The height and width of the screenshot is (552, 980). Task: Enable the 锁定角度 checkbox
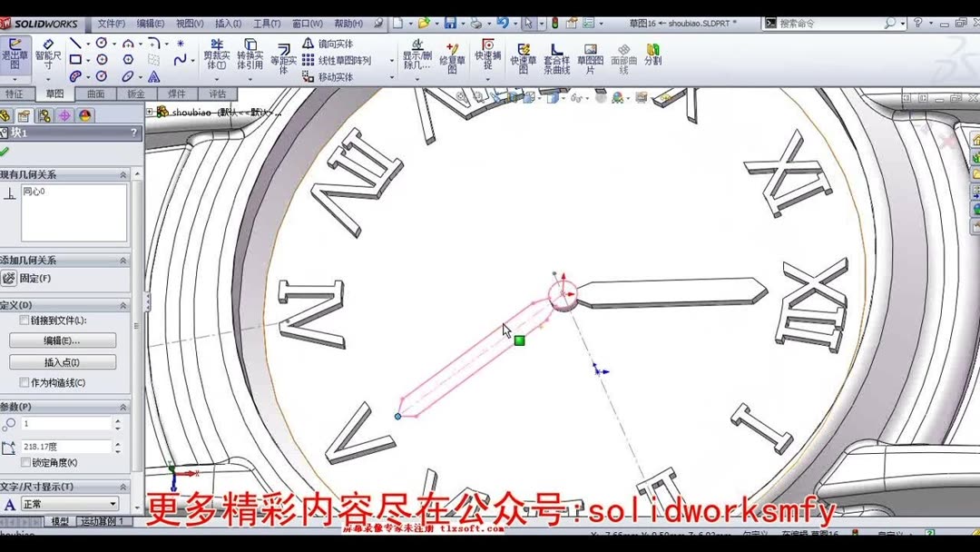[24, 461]
